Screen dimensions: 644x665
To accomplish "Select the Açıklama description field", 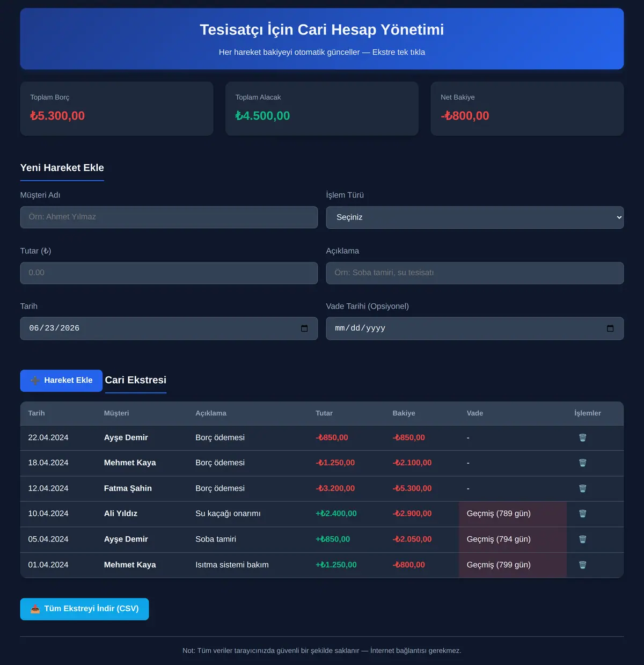I will point(475,273).
